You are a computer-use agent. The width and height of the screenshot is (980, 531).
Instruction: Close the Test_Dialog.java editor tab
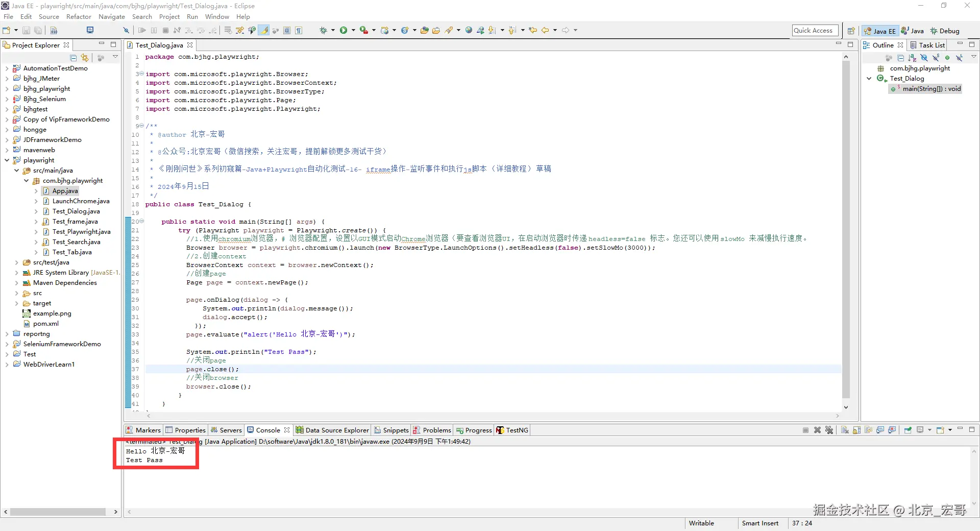(190, 45)
